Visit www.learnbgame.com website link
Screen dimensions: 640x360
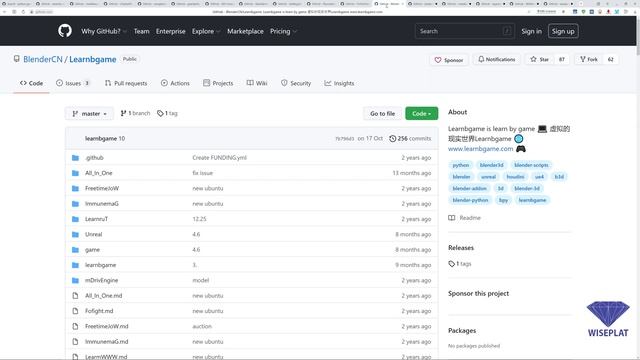click(x=480, y=149)
